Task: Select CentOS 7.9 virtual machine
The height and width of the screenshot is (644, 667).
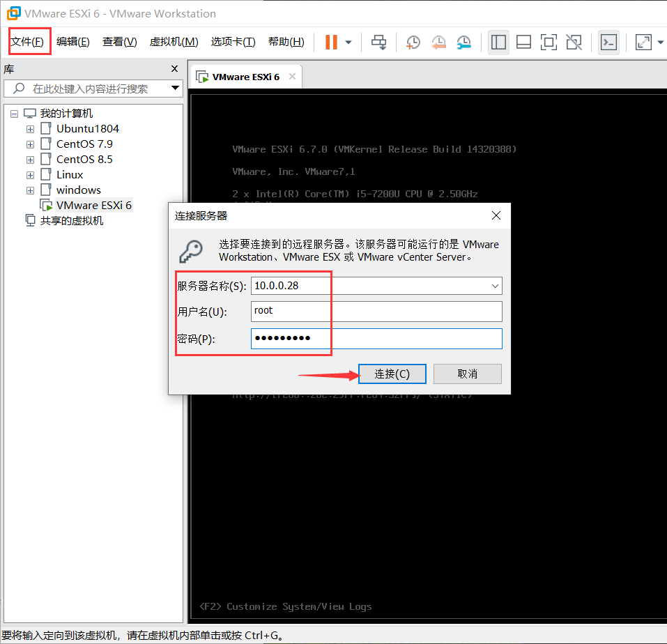Action: pos(84,144)
